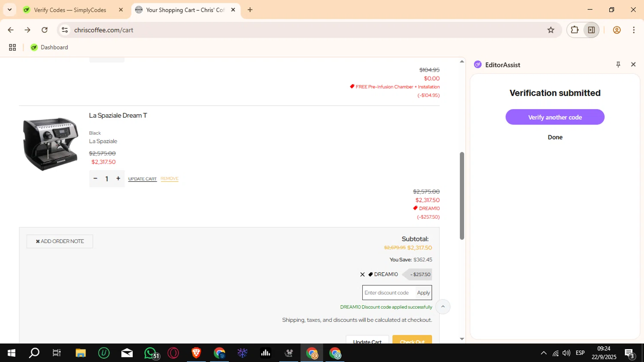Open volume control in system tray
This screenshot has width=644, height=362.
pos(566,353)
